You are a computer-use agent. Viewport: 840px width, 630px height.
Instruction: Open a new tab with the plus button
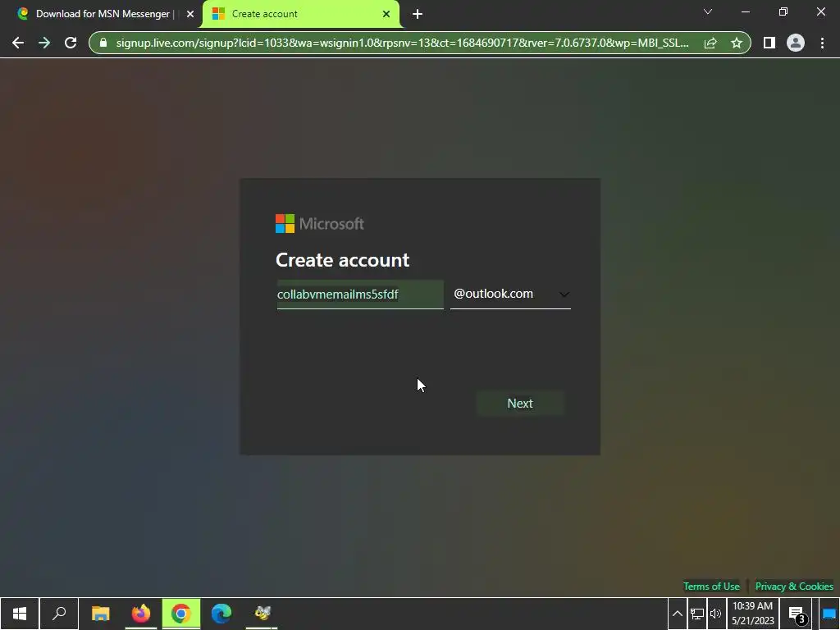[418, 14]
